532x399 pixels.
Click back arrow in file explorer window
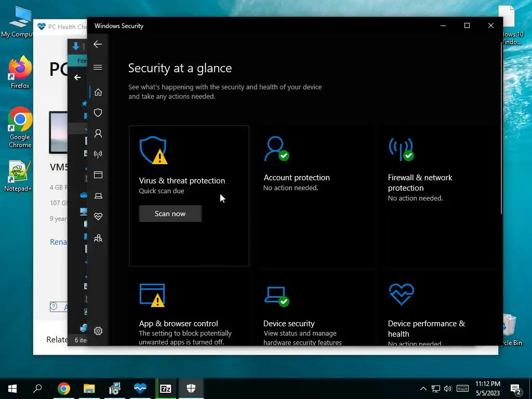(77, 77)
